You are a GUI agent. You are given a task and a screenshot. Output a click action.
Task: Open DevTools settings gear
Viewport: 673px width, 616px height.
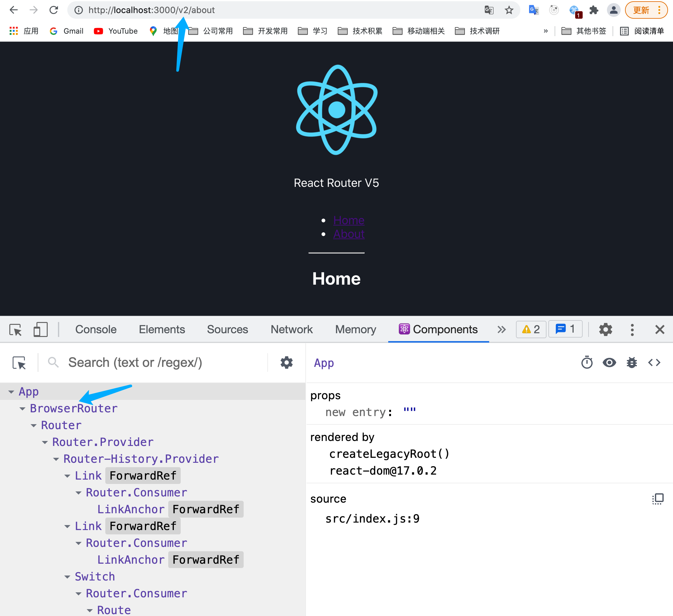[x=605, y=330]
